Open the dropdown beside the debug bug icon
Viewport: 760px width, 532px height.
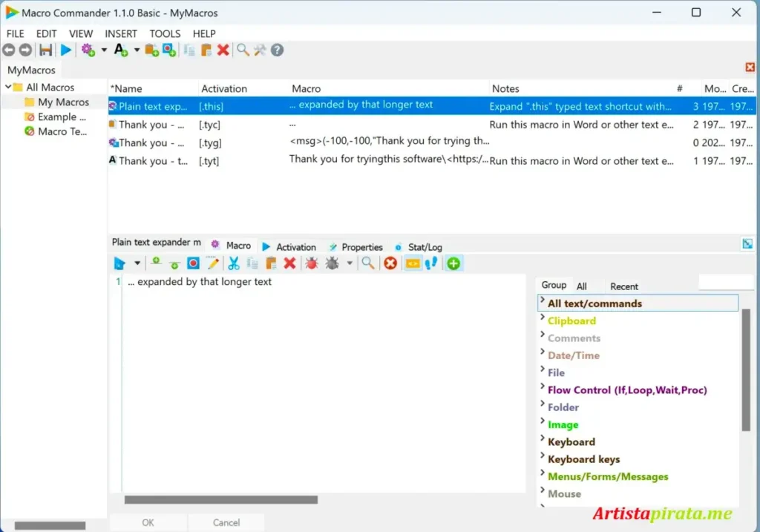tap(349, 263)
